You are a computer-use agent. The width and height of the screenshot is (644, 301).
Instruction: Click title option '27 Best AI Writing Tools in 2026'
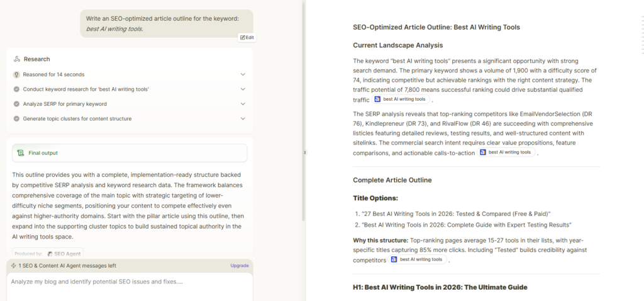(x=456, y=214)
